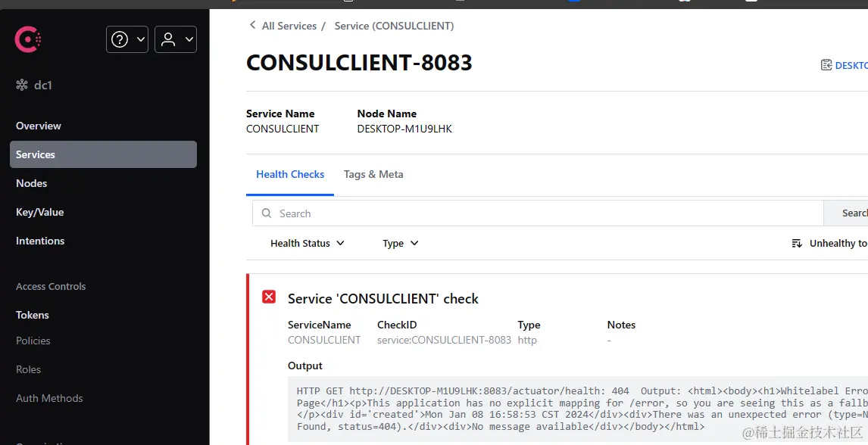This screenshot has width=868, height=445.
Task: Click the Service 'CONSULCLIENT' check heading
Action: [383, 299]
